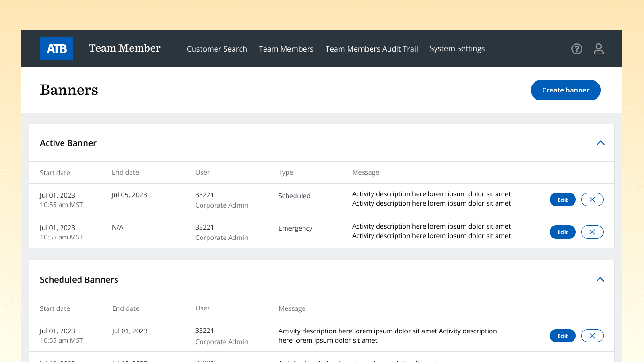This screenshot has height=362, width=644.
Task: Click the N/A end date cell
Action: pos(117,227)
